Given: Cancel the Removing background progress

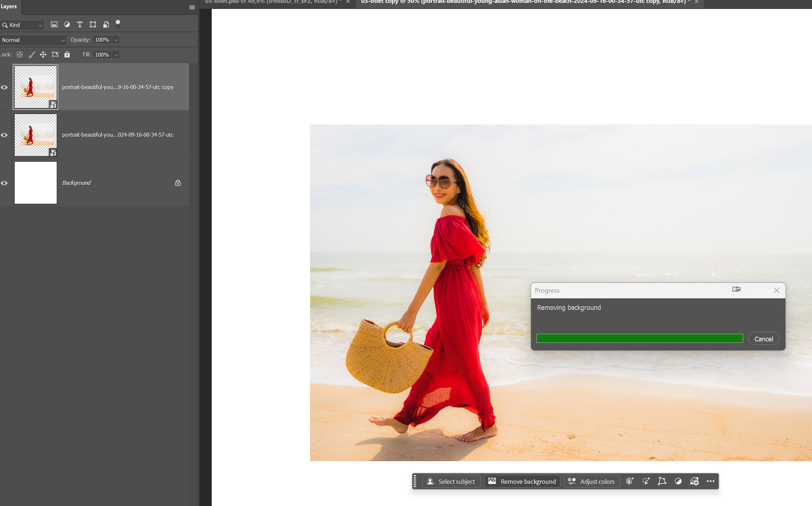Looking at the screenshot, I should 764,339.
